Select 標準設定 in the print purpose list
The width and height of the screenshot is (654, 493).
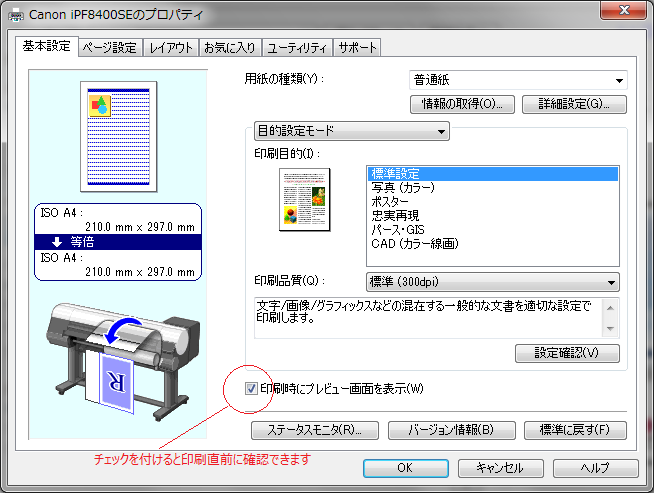point(493,174)
